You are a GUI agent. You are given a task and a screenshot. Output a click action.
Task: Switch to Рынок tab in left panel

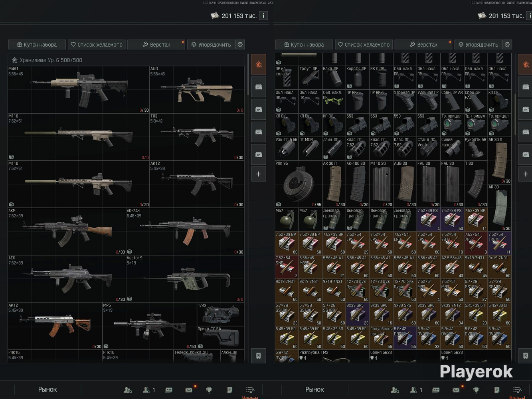[47, 389]
